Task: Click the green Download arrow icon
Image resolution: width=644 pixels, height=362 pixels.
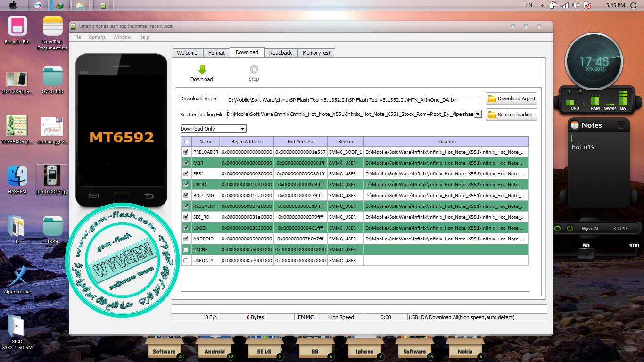Action: (202, 70)
